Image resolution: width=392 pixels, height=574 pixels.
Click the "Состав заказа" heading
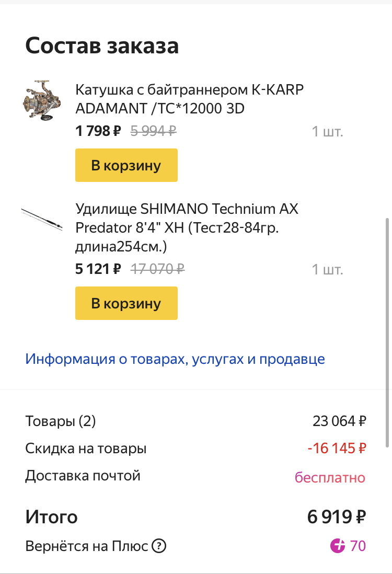click(x=102, y=46)
